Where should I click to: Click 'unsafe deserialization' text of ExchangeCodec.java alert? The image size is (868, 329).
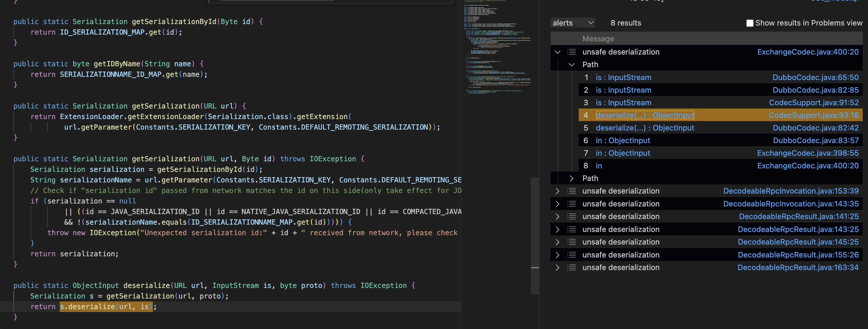[x=621, y=52]
